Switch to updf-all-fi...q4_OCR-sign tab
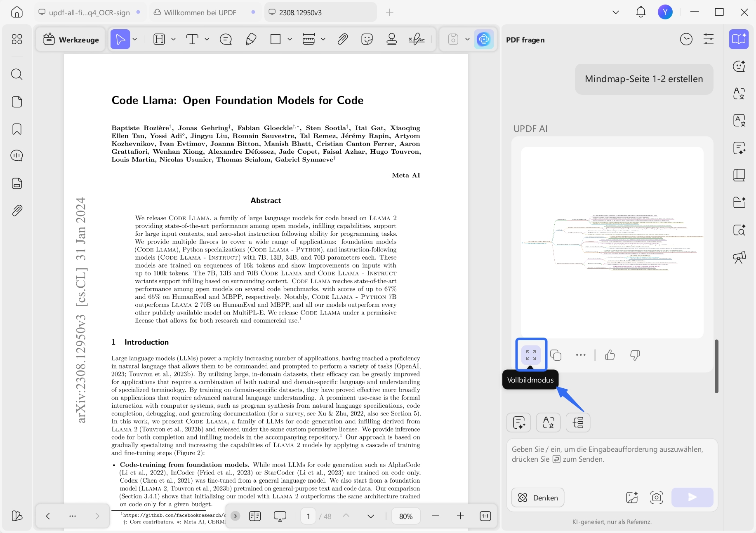This screenshot has width=756, height=533. [x=90, y=12]
